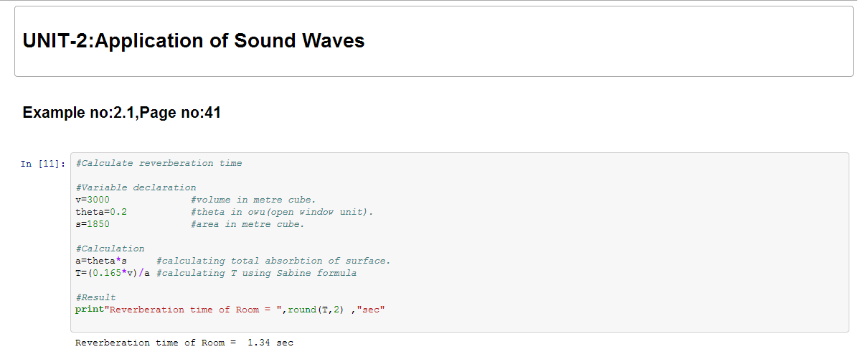Click the total absorbtion of surface comment
868x362 pixels.
pyautogui.click(x=273, y=261)
